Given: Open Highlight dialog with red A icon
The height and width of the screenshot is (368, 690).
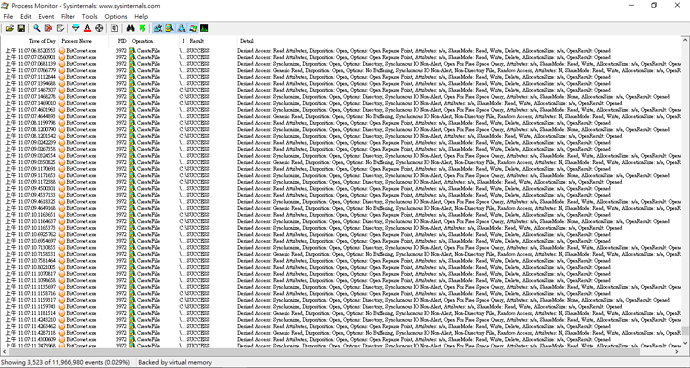Looking at the screenshot, I should click(x=87, y=28).
